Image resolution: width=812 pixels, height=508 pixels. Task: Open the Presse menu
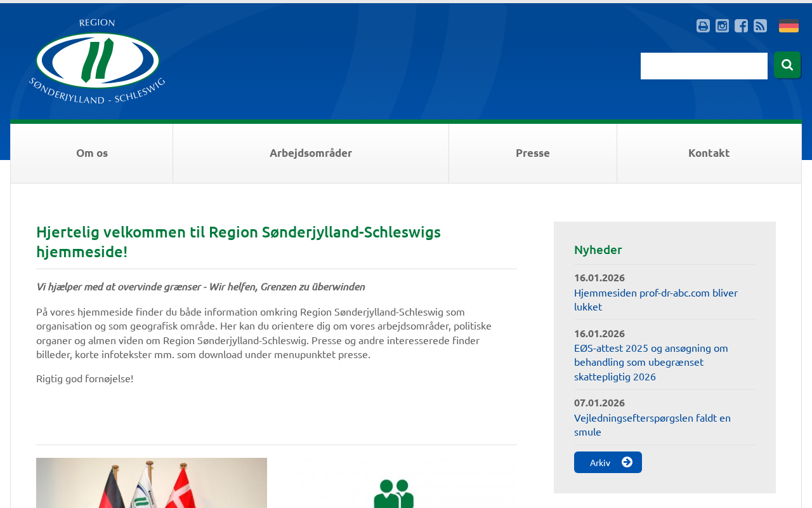coord(533,153)
